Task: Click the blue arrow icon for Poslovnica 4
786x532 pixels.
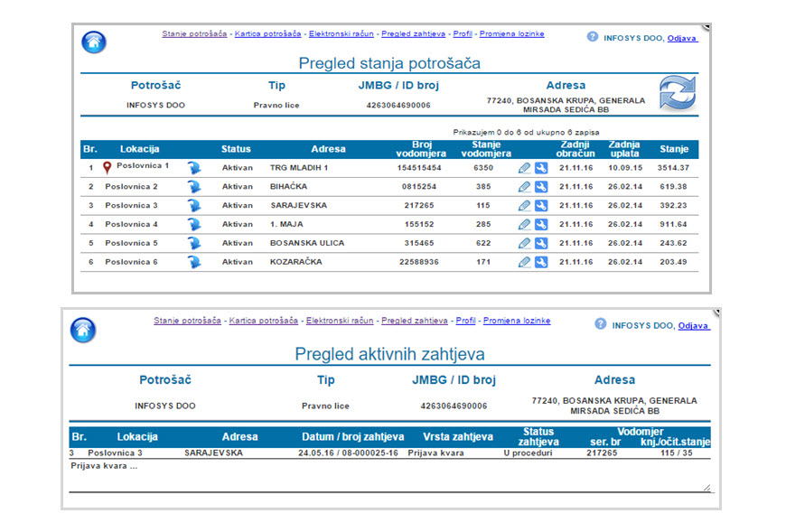Action: [x=194, y=224]
